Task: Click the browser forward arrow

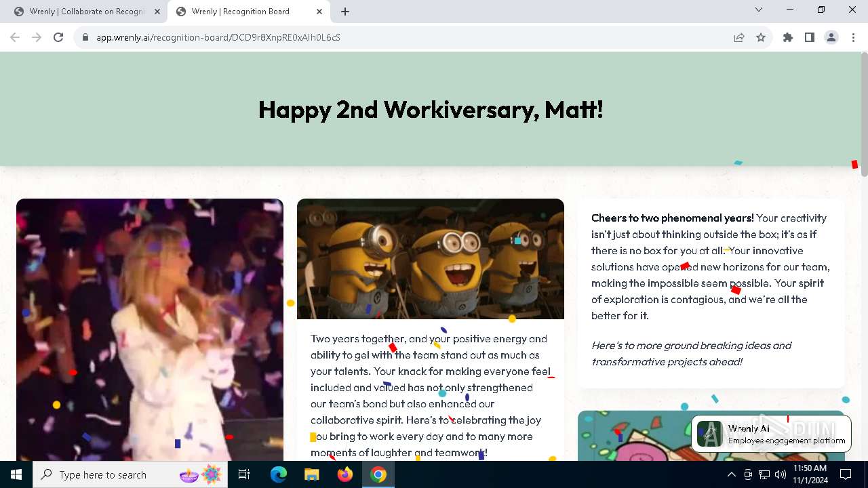Action: pyautogui.click(x=37, y=37)
